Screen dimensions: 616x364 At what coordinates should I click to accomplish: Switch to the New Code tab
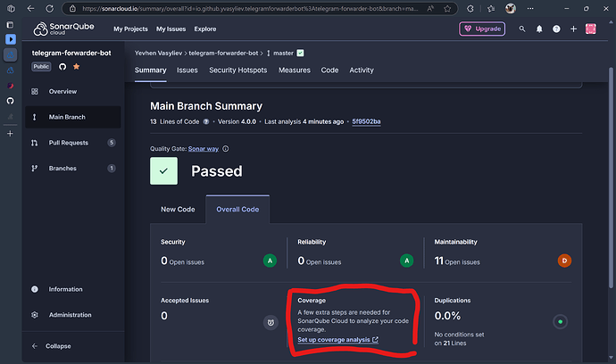click(x=178, y=210)
